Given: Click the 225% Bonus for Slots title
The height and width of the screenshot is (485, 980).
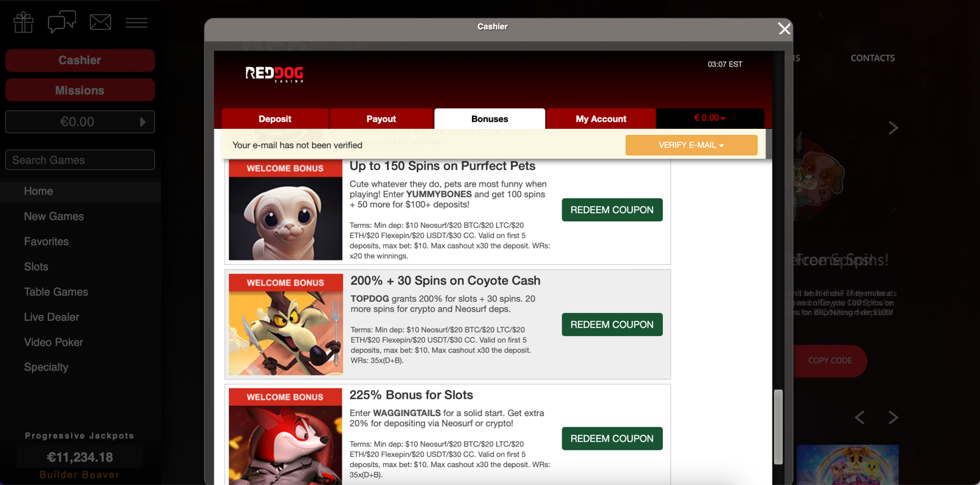Looking at the screenshot, I should (412, 395).
